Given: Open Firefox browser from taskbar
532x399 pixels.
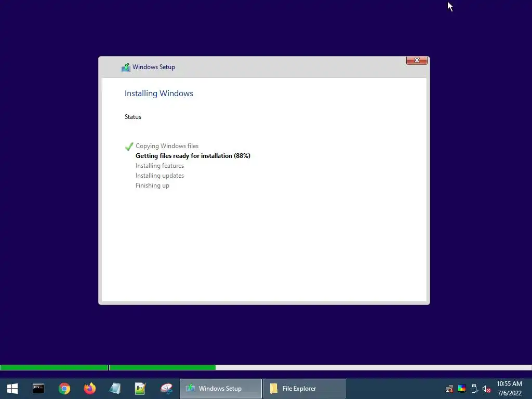Looking at the screenshot, I should 90,389.
